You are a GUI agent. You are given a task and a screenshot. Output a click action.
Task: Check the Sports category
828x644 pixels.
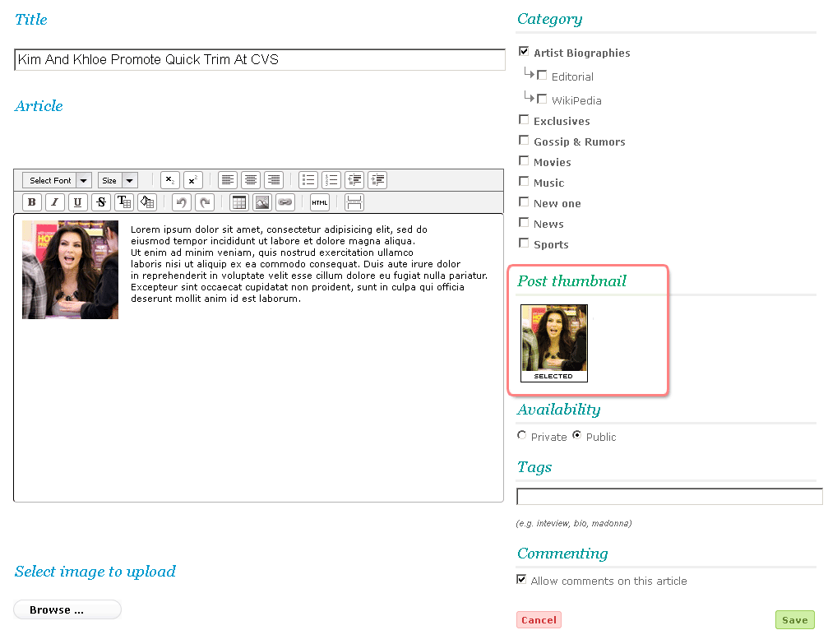coord(524,243)
